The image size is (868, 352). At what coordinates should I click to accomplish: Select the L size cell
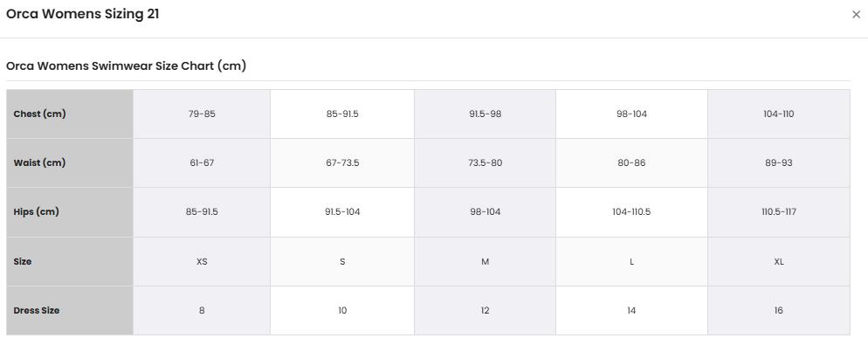coord(631,261)
